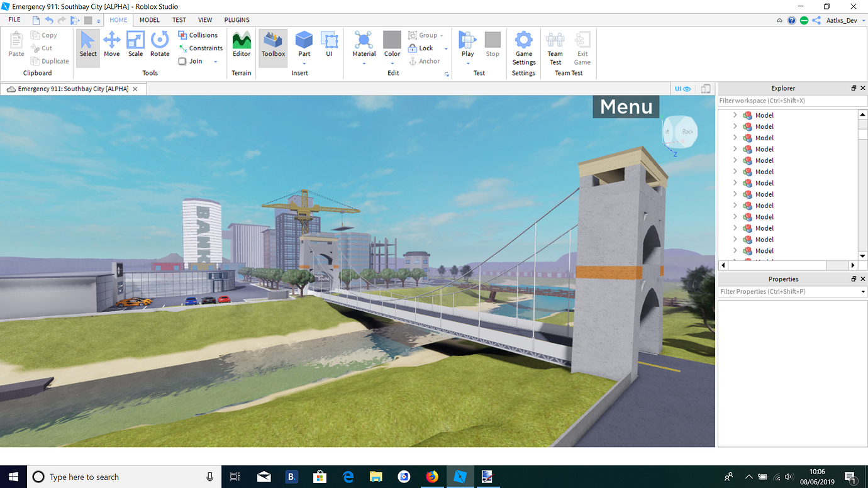Viewport: 868px width, 488px height.
Task: Expand the first Model in Explorer
Action: [735, 115]
